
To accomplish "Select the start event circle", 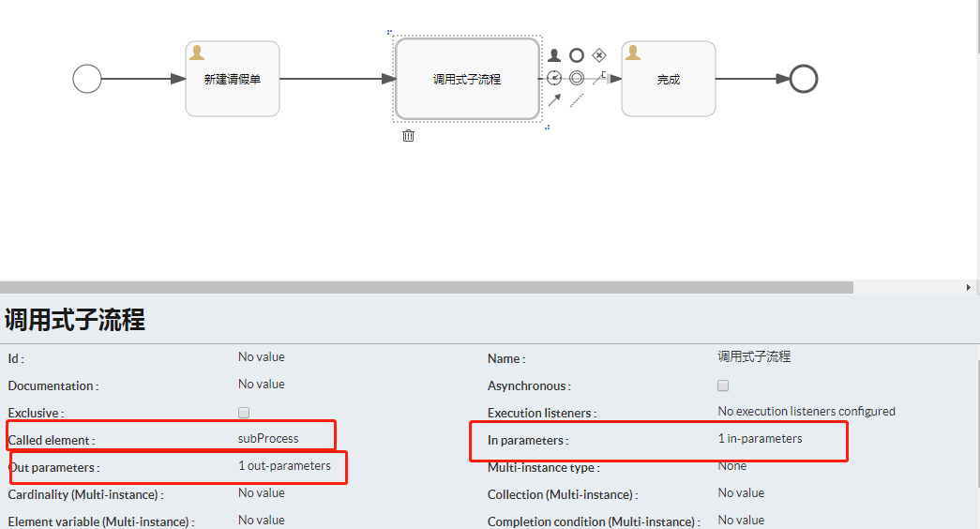I will click(x=87, y=79).
